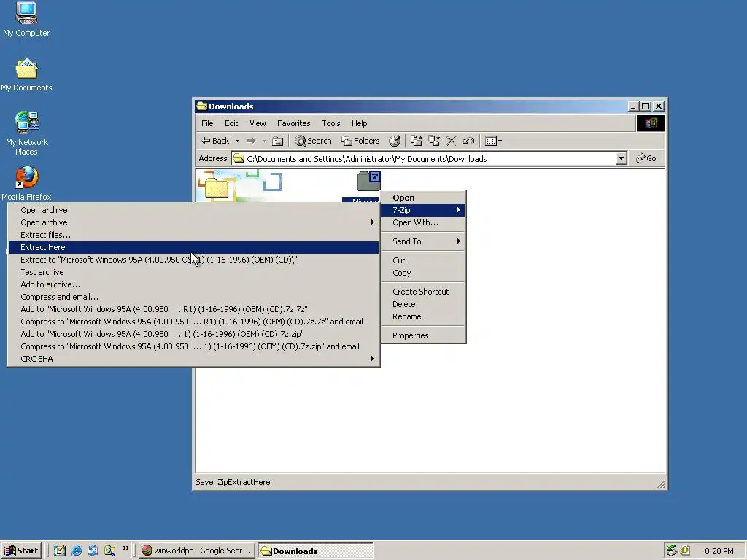The image size is (747, 560).
Task: Click the Go button beside address bar
Action: click(646, 158)
